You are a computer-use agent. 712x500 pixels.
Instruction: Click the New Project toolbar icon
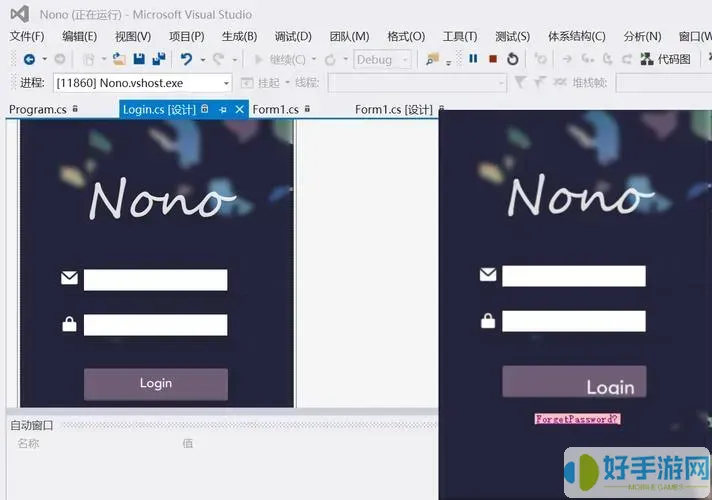[x=89, y=59]
